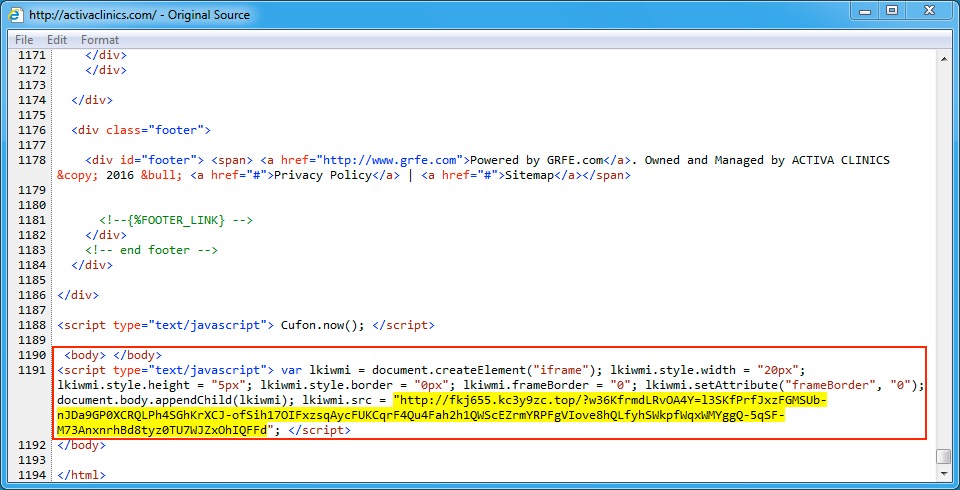This screenshot has height=490, width=960.
Task: Click the closing body tag on line 1192
Action: click(81, 445)
